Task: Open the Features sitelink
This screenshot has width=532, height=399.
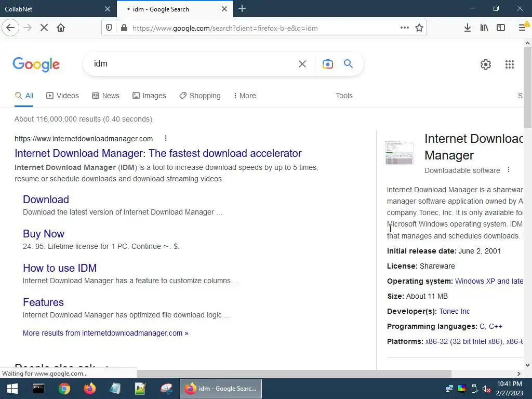Action: [43, 302]
